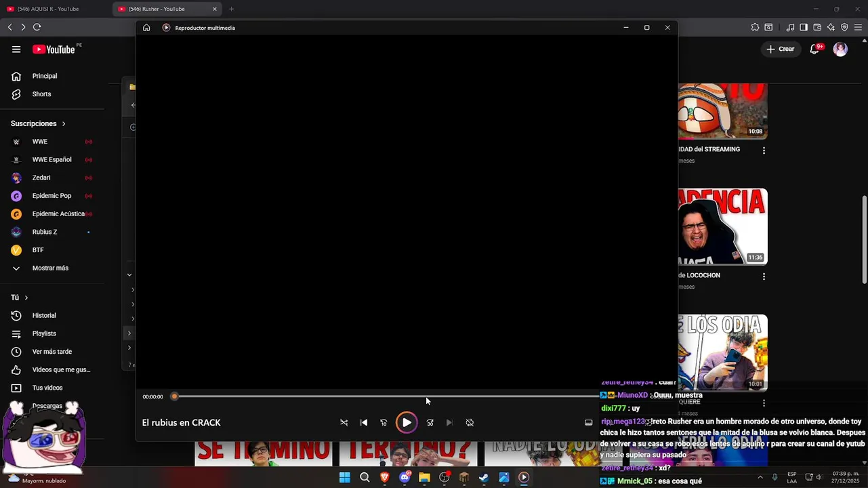Open OBS Studio from taskbar
The width and height of the screenshot is (868, 488).
[445, 477]
